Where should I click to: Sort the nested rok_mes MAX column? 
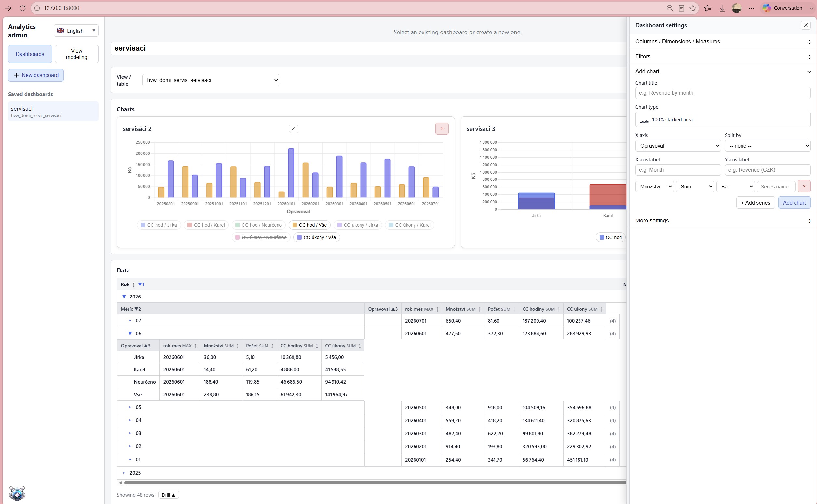point(196,346)
